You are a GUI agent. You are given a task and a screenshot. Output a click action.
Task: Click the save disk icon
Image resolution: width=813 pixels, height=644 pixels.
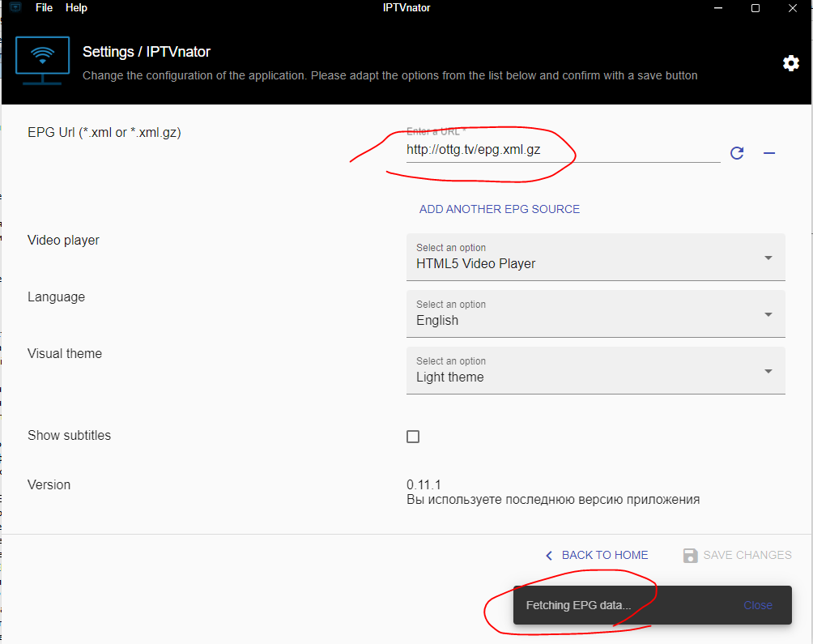690,556
